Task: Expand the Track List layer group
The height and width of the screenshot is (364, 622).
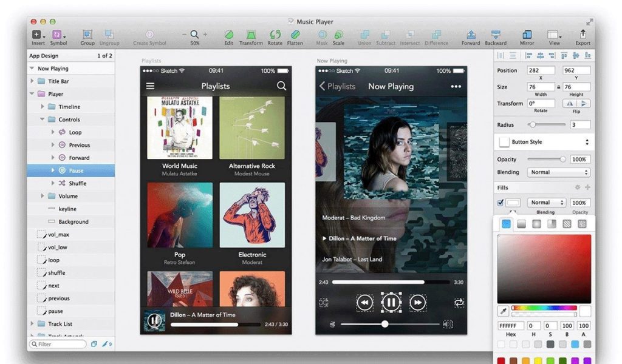Action: 32,323
